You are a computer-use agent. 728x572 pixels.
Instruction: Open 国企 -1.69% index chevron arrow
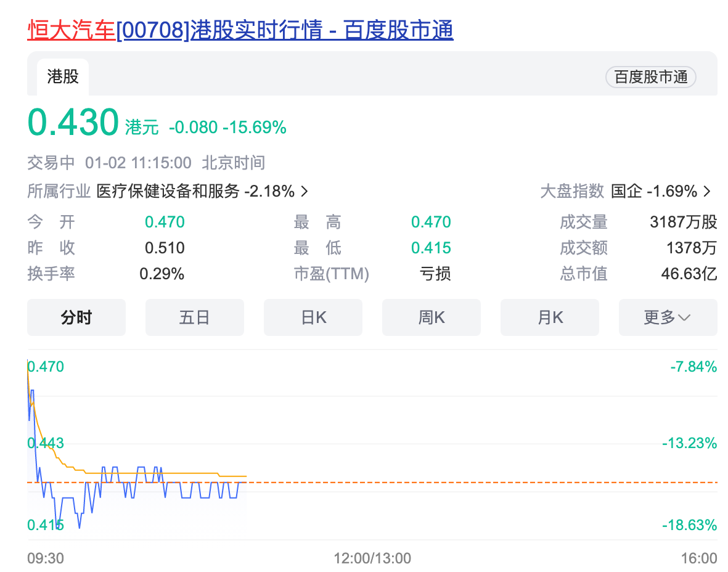pyautogui.click(x=707, y=191)
